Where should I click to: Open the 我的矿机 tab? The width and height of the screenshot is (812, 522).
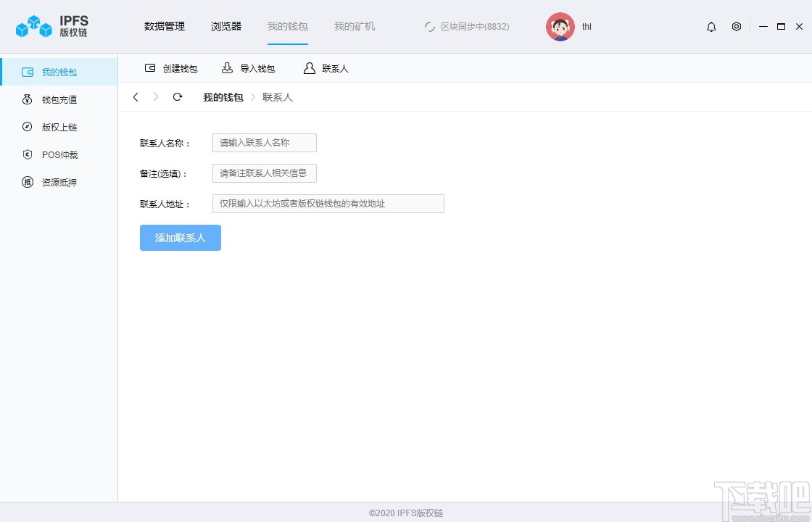click(x=354, y=26)
